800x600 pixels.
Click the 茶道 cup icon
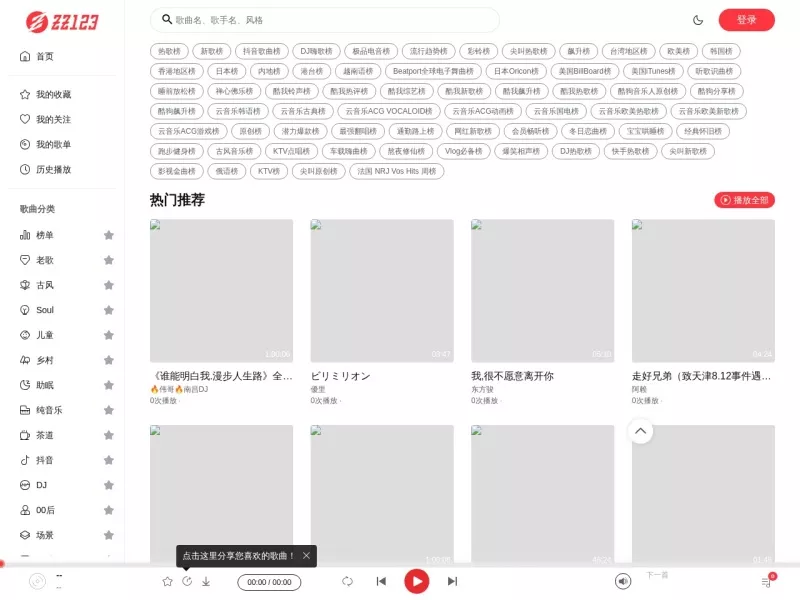[x=25, y=435]
